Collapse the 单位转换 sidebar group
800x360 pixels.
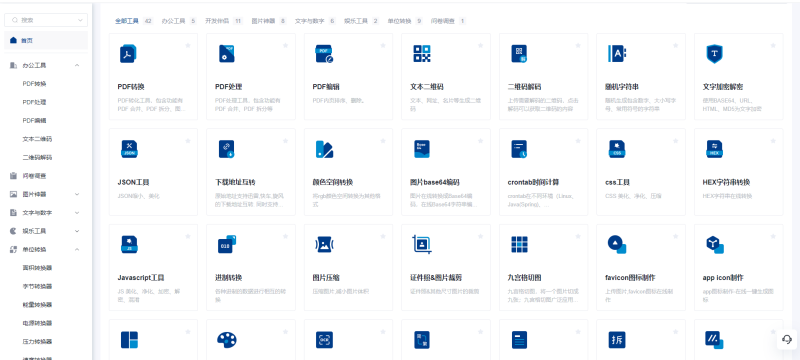pos(77,249)
